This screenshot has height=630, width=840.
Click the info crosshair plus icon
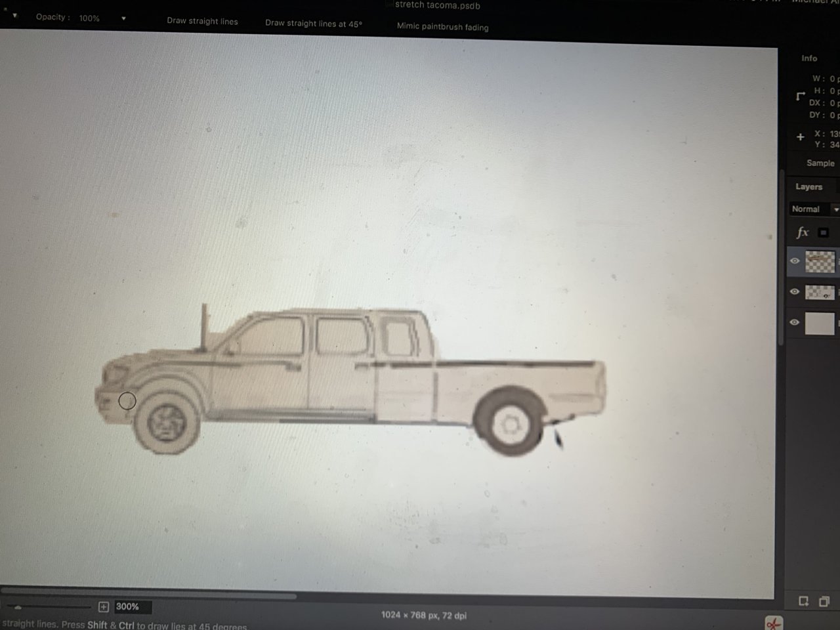(800, 137)
